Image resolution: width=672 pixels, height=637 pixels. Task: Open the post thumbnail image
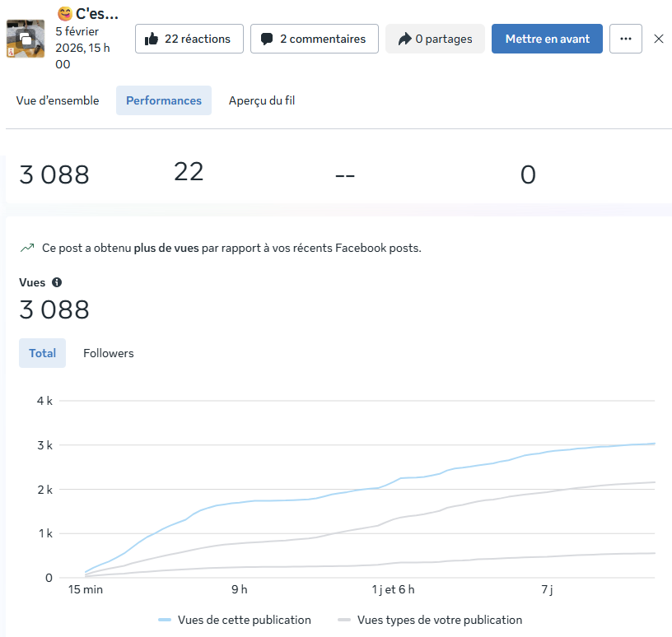click(x=26, y=39)
